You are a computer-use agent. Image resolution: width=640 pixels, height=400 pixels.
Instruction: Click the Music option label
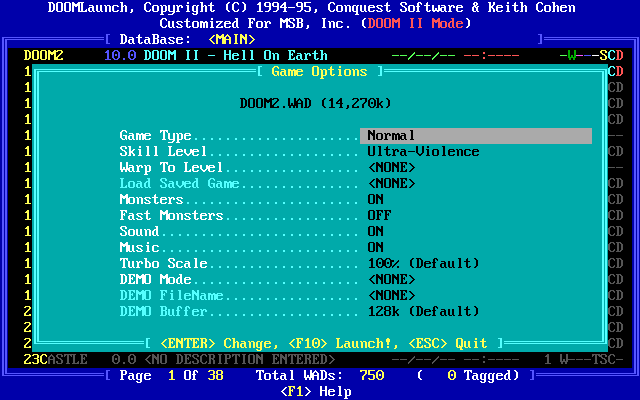[139, 247]
